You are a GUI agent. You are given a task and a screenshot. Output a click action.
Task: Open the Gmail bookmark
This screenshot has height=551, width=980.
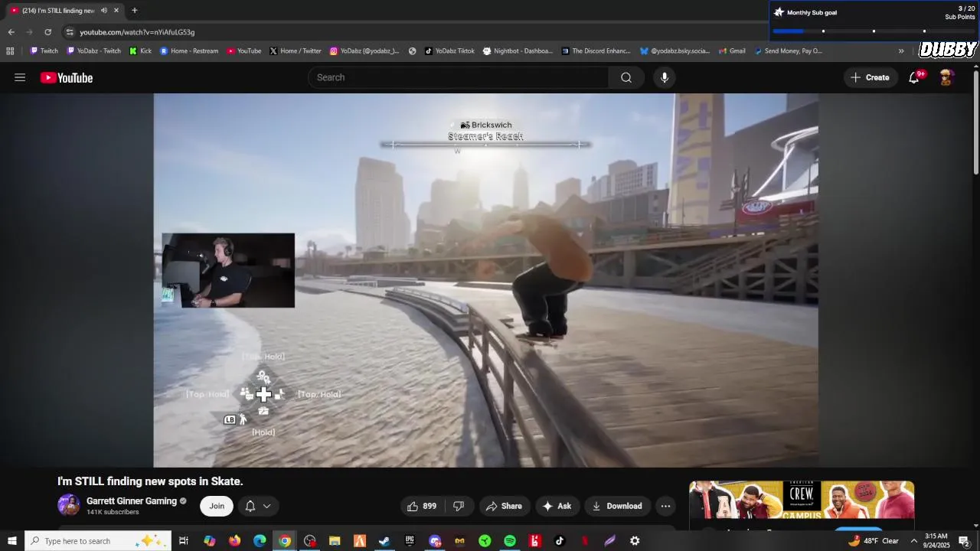click(x=731, y=51)
